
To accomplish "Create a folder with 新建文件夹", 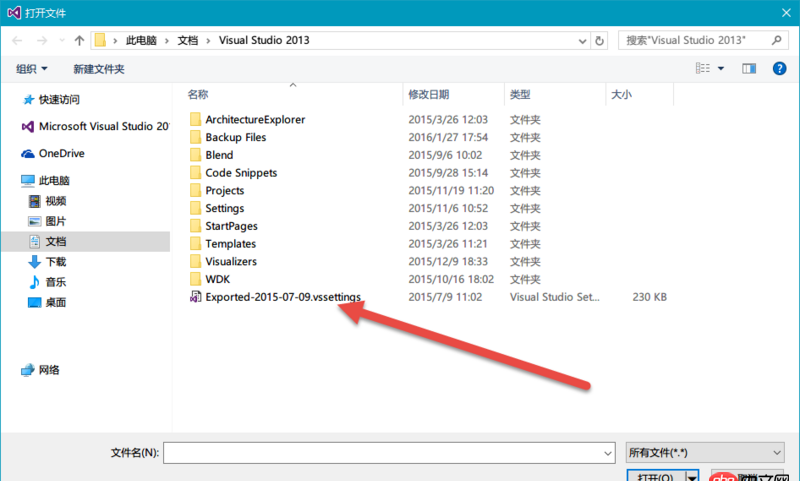I will [99, 69].
